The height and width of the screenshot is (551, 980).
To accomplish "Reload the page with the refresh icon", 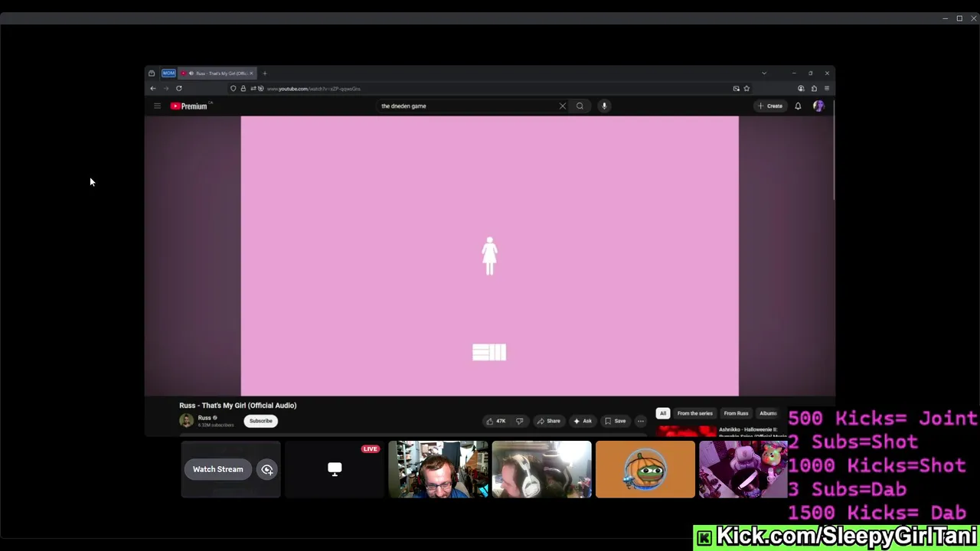I will [x=179, y=89].
